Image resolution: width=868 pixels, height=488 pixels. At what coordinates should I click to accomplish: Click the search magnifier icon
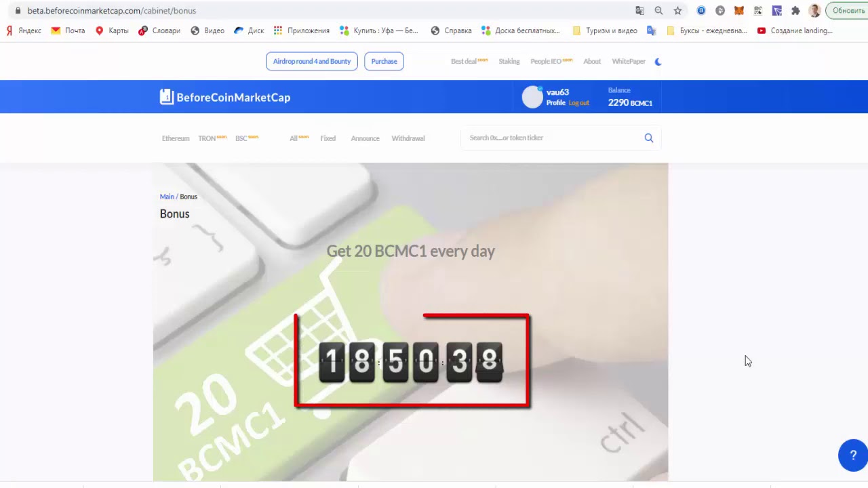point(649,138)
